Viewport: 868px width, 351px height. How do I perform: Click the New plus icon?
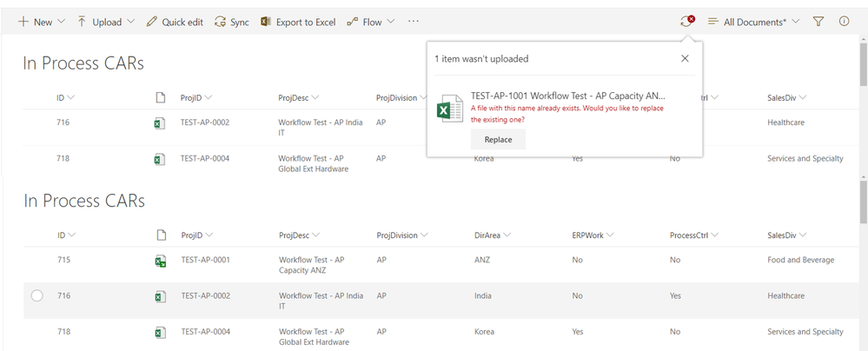click(23, 22)
